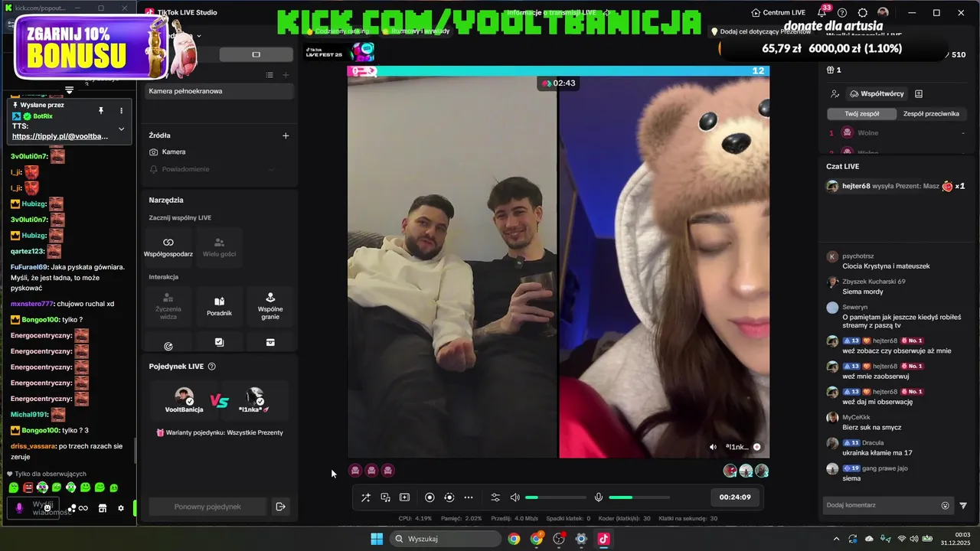Open TikTok notifications bell

click(822, 12)
